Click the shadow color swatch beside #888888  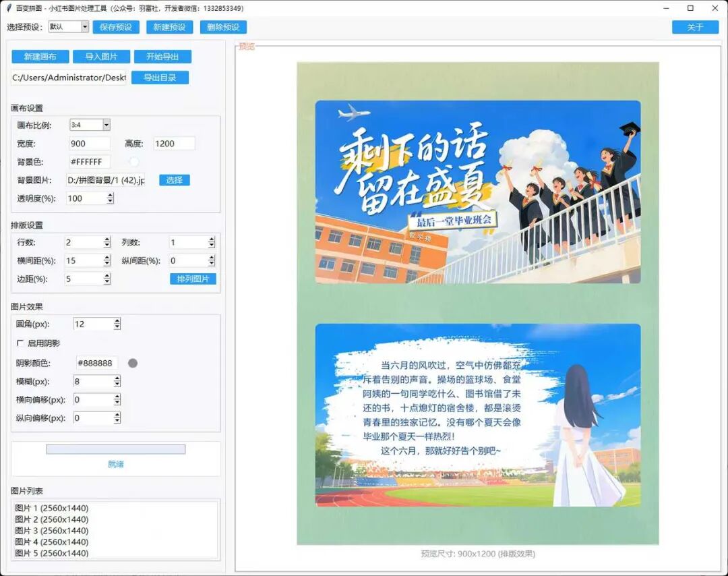(133, 363)
